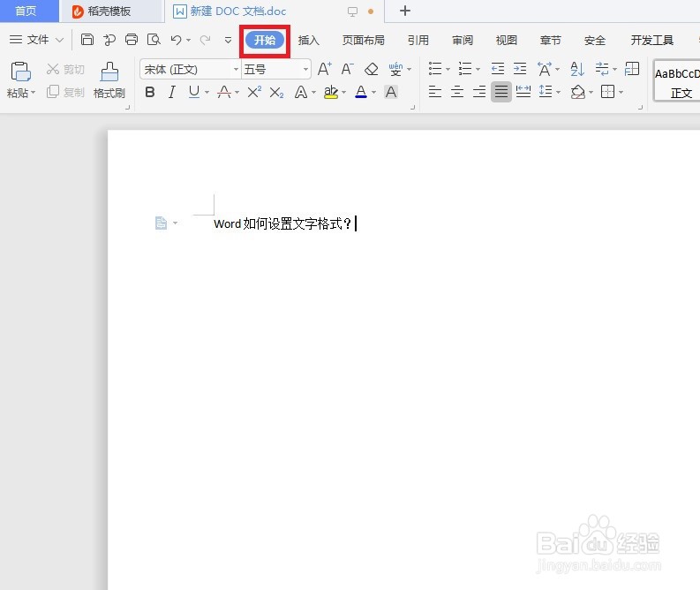Increase font size with A+ icon
700x590 pixels.
(325, 69)
